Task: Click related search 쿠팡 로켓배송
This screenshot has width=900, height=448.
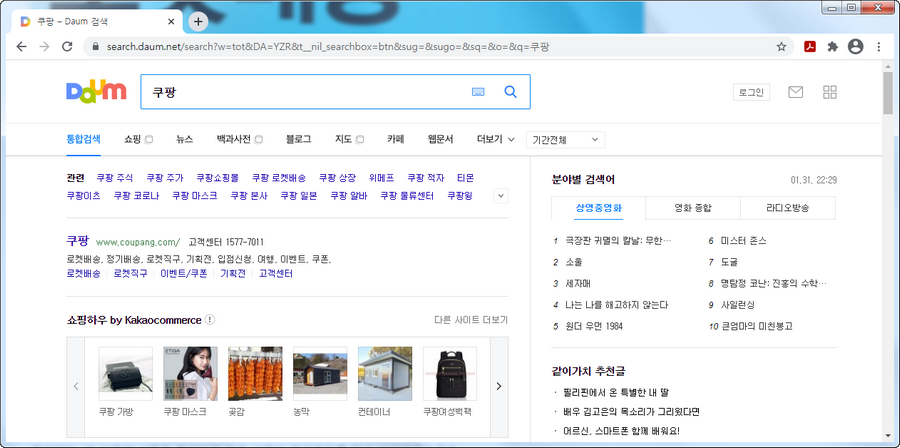Action: click(279, 178)
